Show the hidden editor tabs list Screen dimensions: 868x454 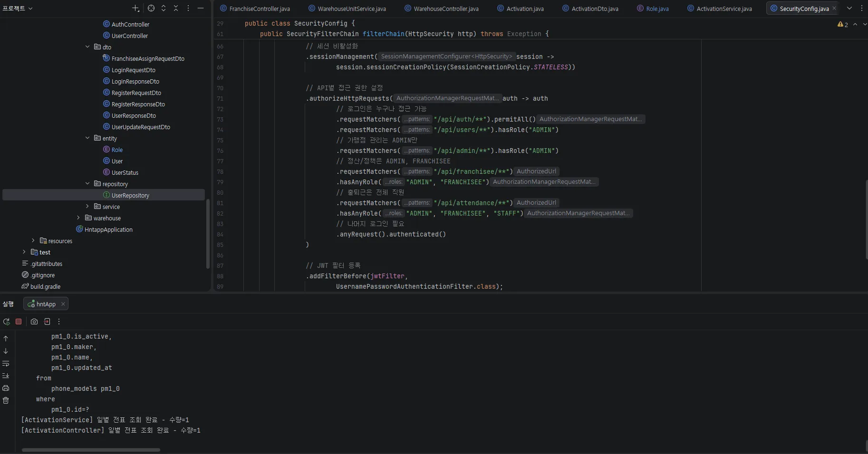[849, 8]
